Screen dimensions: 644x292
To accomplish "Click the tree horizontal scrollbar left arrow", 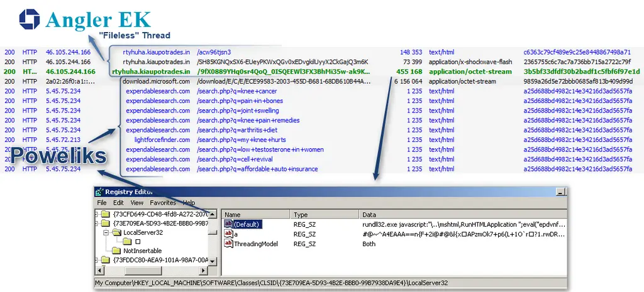I will coord(99,271).
